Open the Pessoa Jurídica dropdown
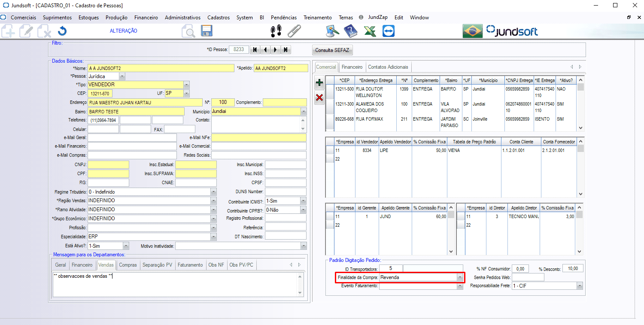644x325 pixels. (122, 76)
